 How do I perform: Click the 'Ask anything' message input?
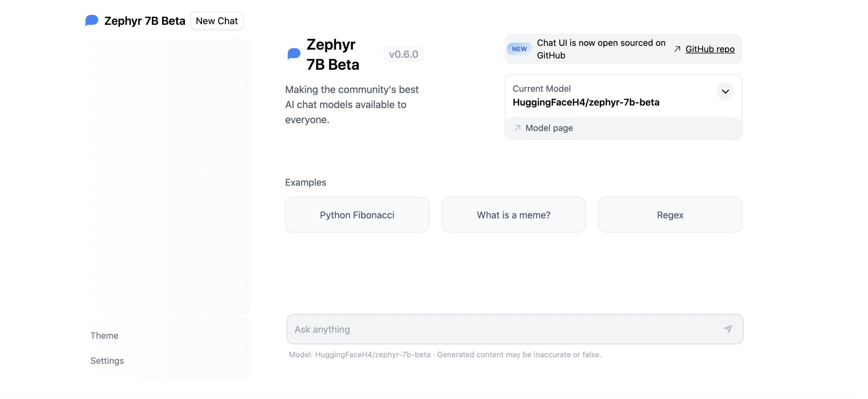click(x=502, y=329)
